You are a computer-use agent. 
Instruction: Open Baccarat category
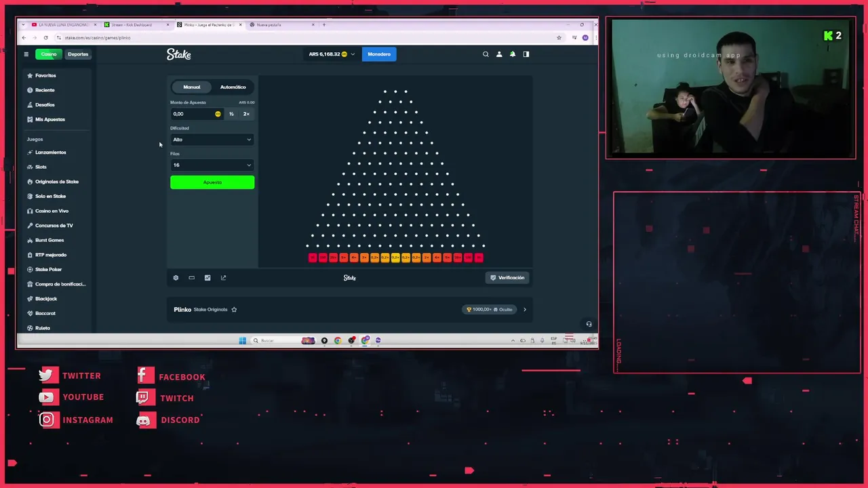click(x=45, y=313)
